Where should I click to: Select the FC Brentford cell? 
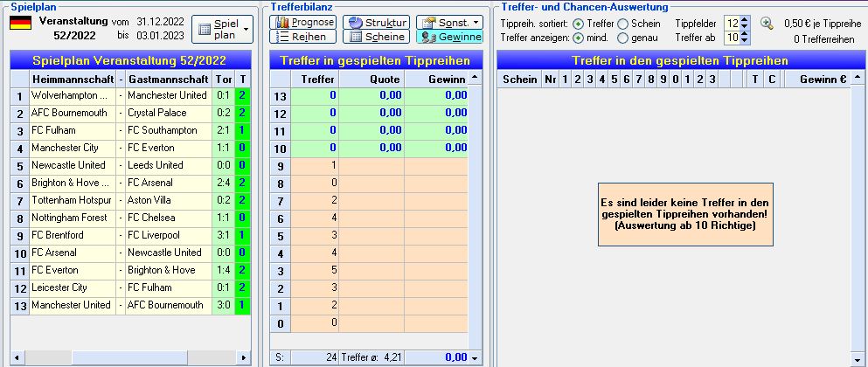tap(73, 235)
